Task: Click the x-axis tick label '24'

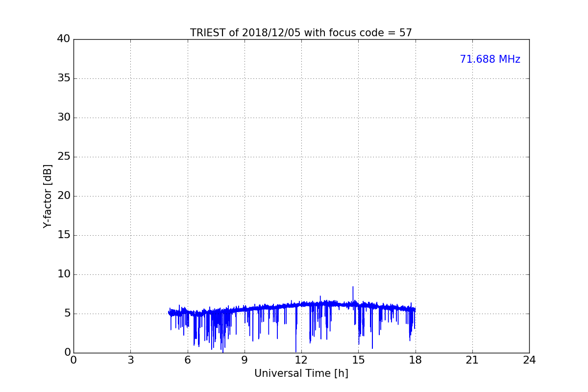Action: click(529, 360)
